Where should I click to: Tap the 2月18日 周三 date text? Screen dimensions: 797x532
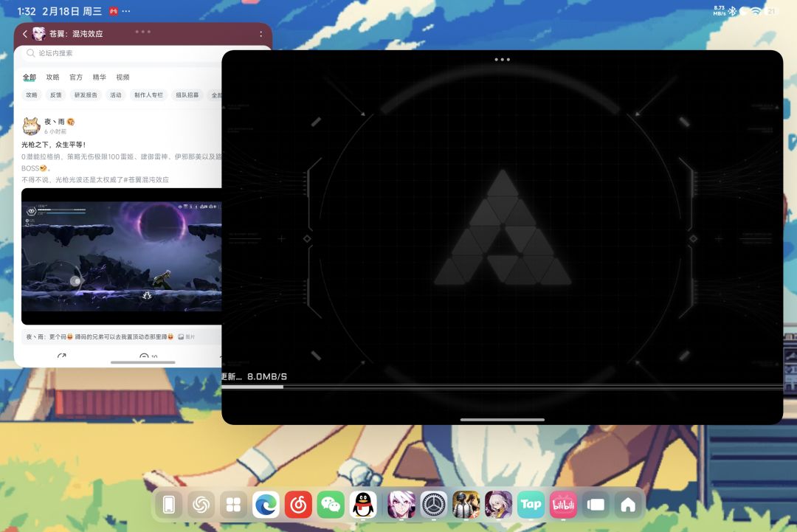pyautogui.click(x=72, y=11)
